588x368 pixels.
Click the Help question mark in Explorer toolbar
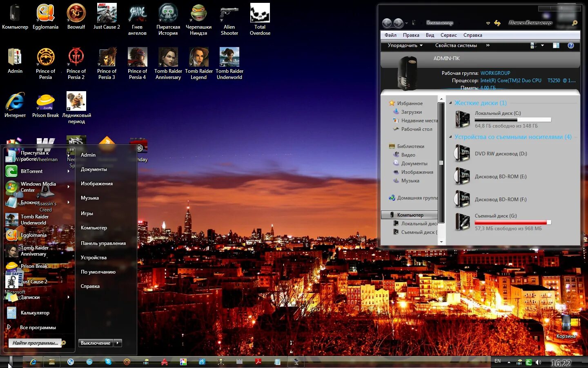click(x=570, y=45)
